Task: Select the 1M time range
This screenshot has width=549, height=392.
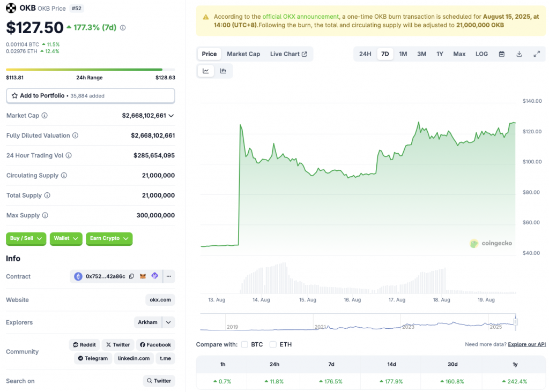Action: pyautogui.click(x=403, y=54)
